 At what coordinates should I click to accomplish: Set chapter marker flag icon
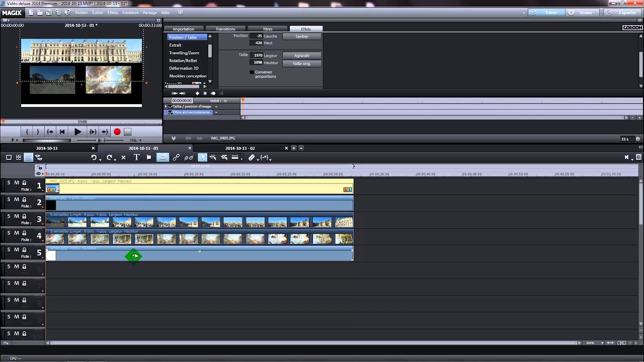coord(149,157)
